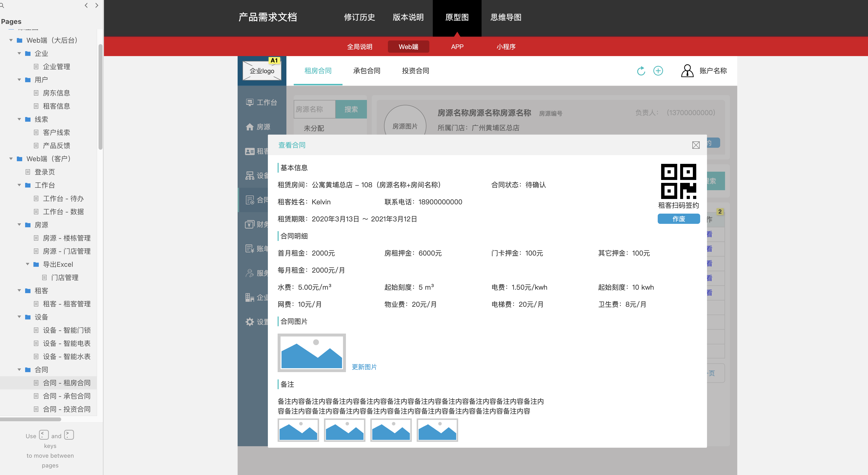Click the 租客 ID card sidebar icon
The width and height of the screenshot is (868, 475).
[x=250, y=152]
